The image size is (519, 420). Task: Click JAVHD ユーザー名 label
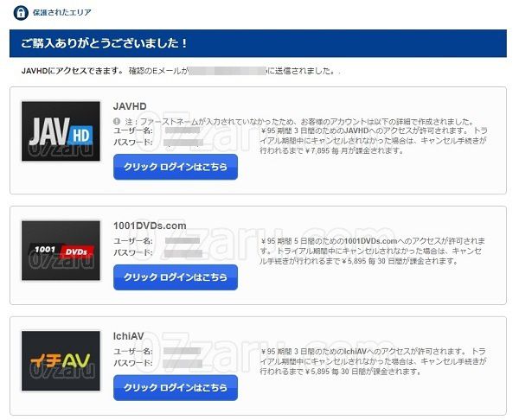133,130
